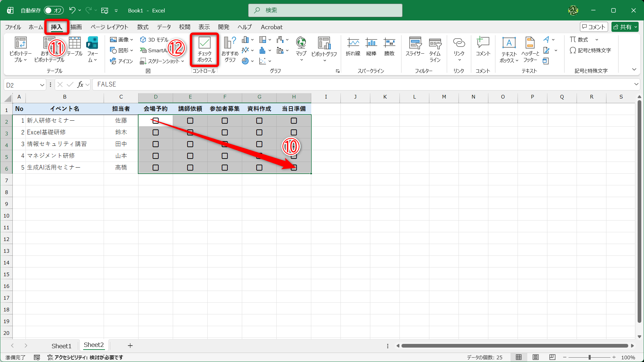
Task: Open the コメント comments button
Action: 594,27
